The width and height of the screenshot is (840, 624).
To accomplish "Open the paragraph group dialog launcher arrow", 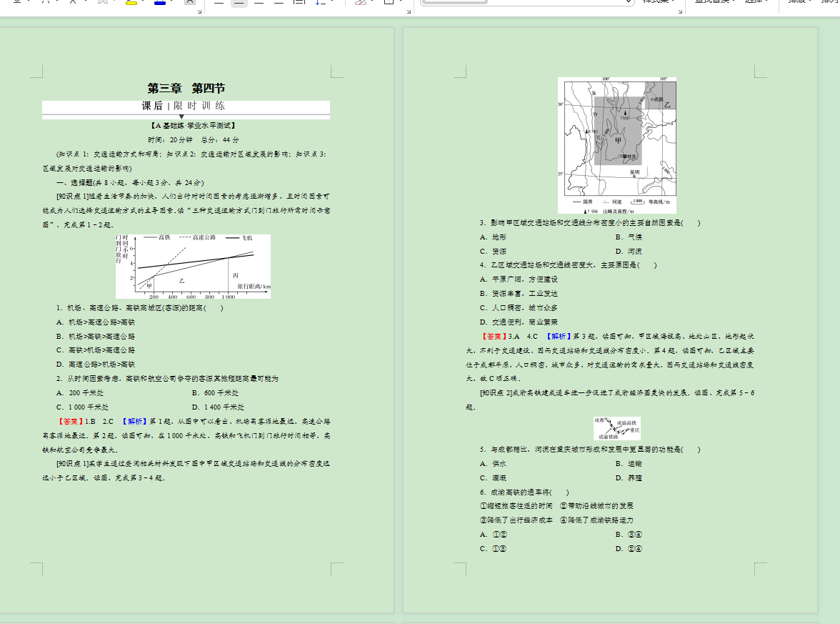I will 409,11.
